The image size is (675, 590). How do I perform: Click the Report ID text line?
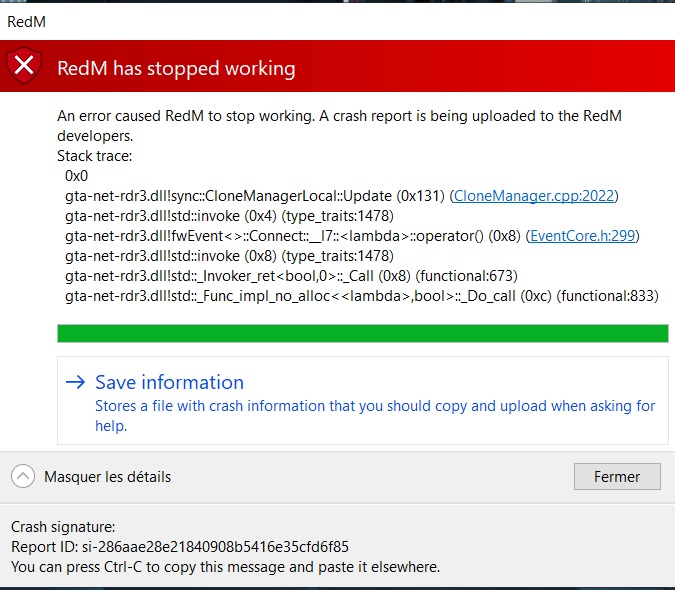tap(179, 547)
